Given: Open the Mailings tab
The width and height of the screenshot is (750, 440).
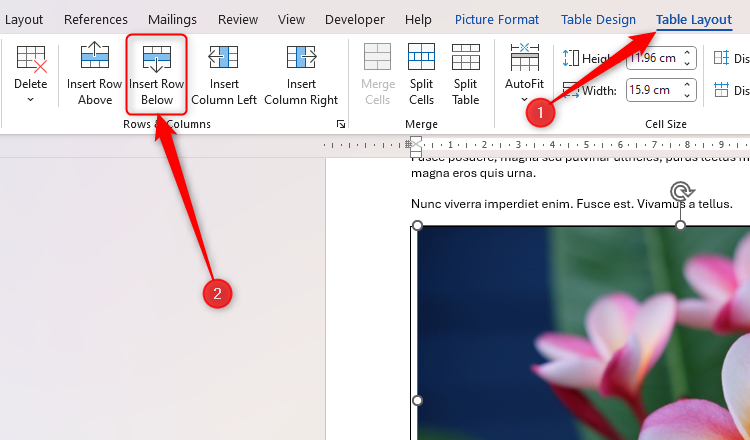Looking at the screenshot, I should click(172, 19).
